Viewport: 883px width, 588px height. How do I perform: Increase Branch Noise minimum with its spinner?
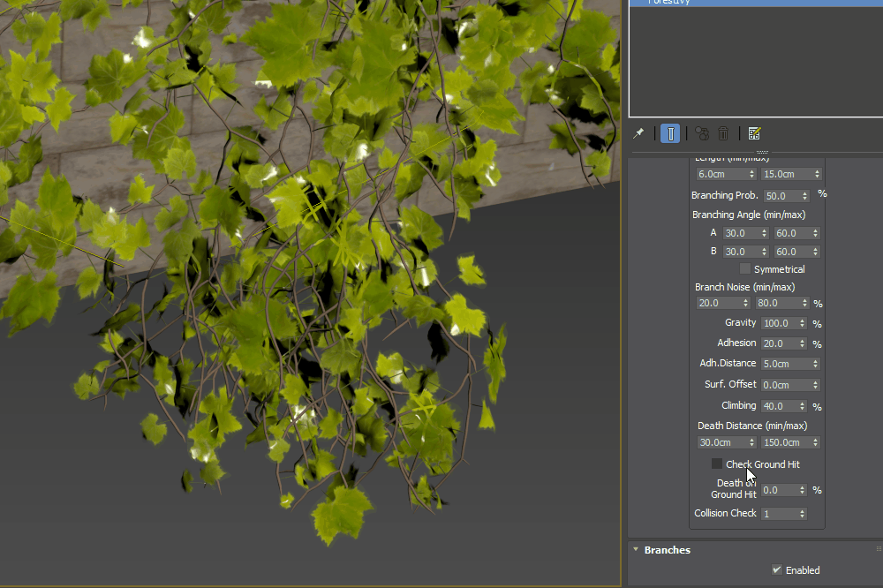coord(746,300)
